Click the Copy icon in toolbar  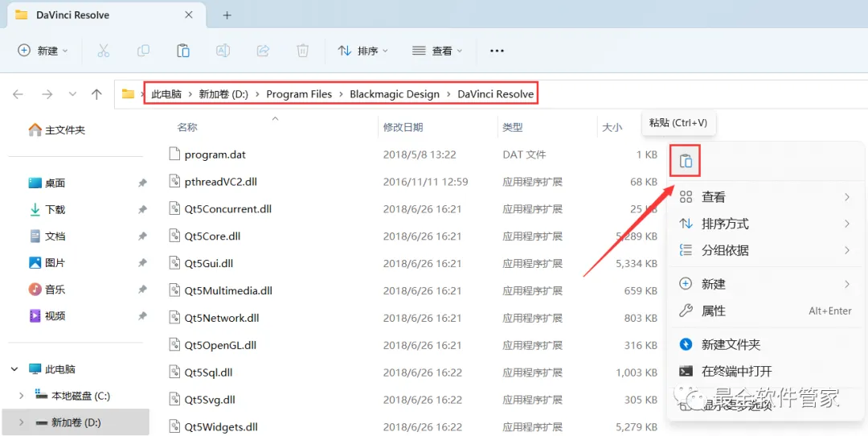[x=143, y=51]
